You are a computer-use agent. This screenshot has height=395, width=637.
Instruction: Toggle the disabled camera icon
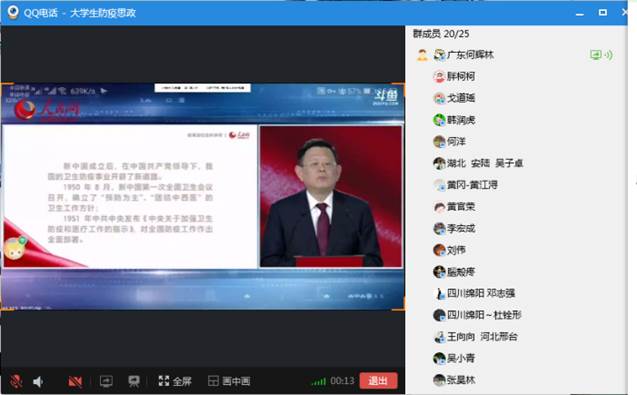tap(75, 381)
